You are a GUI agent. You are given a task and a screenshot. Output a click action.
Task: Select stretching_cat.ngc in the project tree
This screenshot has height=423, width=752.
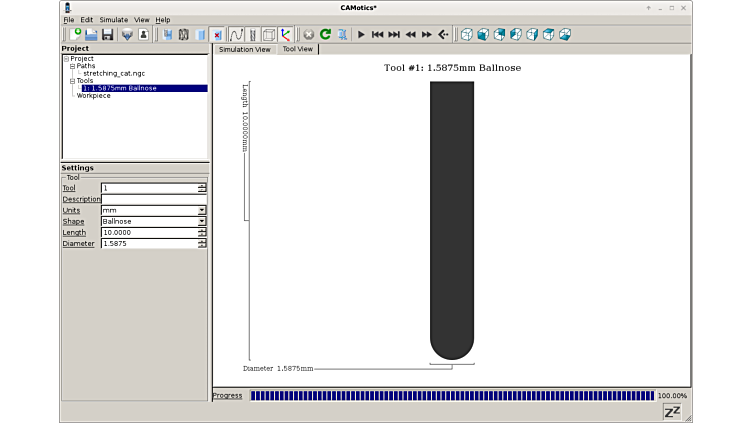click(x=114, y=73)
